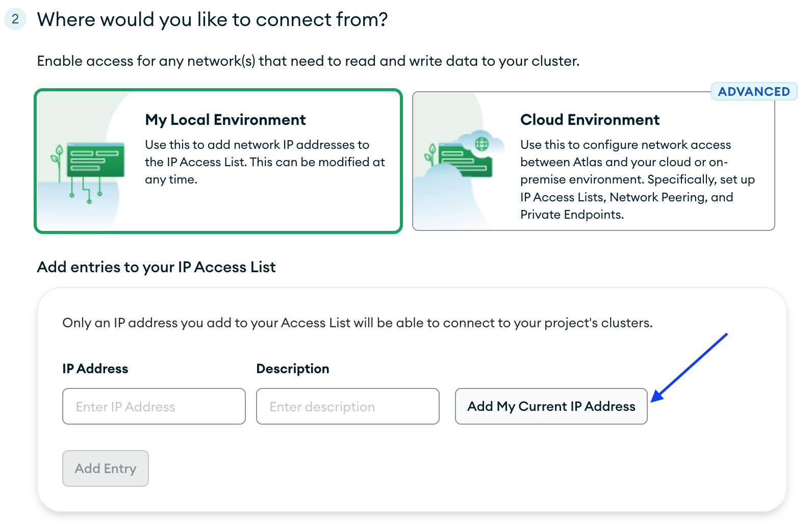The width and height of the screenshot is (812, 523).
Task: Click the 'Use this to configure network access' description
Action: point(638,179)
